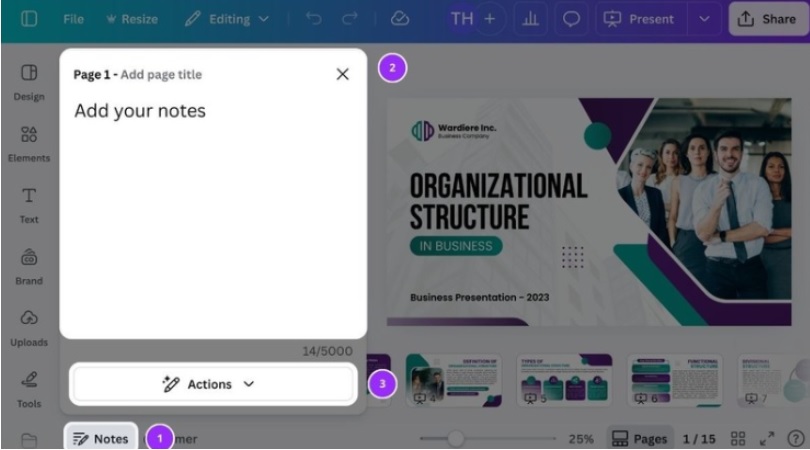Viewport: 810px width, 450px height.
Task: Select slide 5 thumbnail
Action: pyautogui.click(x=564, y=380)
